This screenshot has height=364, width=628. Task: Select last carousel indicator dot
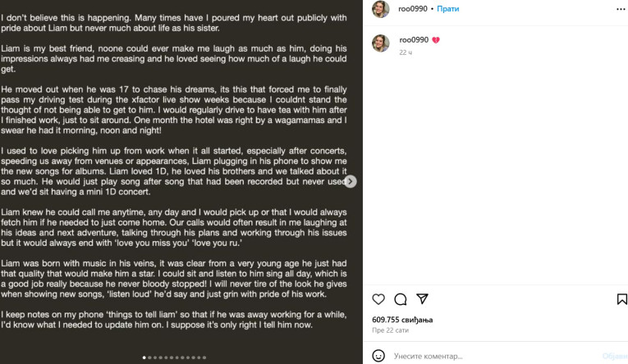pos(204,357)
